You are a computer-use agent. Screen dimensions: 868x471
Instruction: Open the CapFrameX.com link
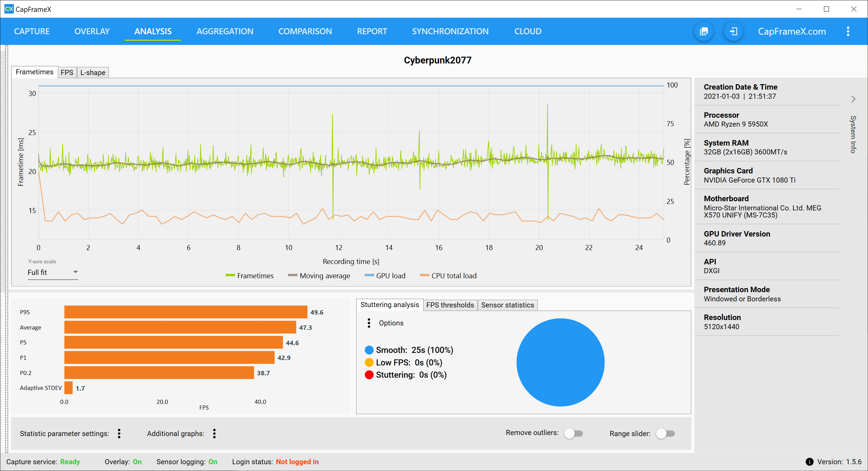792,32
